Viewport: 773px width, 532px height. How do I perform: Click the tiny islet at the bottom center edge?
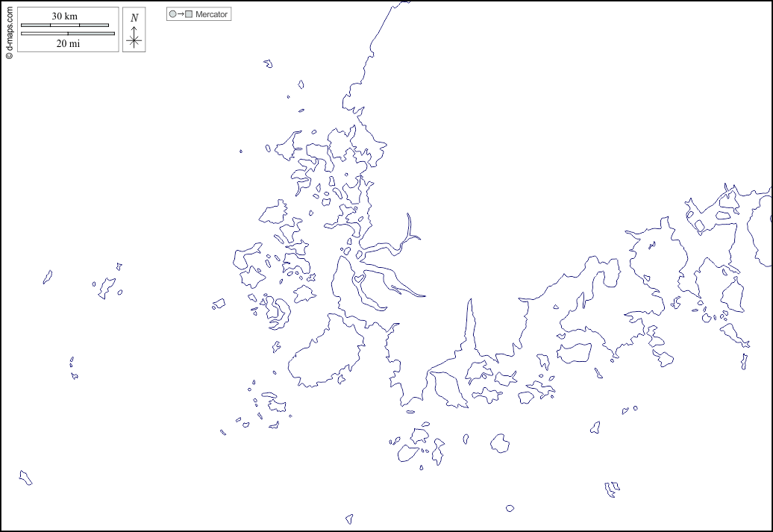click(x=348, y=519)
